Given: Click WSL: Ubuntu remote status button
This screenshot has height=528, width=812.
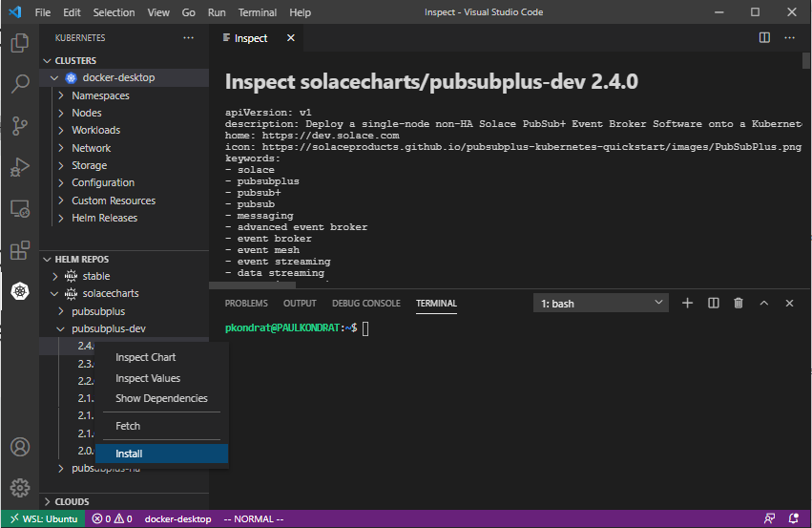Looking at the screenshot, I should 42,518.
